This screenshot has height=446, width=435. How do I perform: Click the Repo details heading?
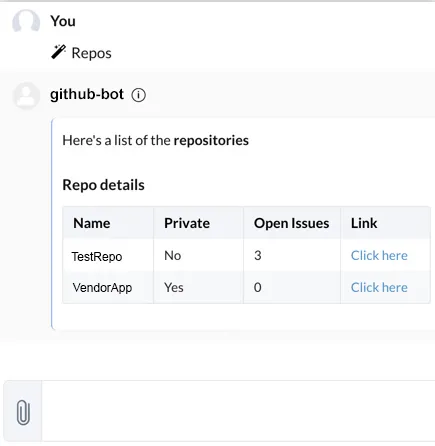(x=103, y=185)
